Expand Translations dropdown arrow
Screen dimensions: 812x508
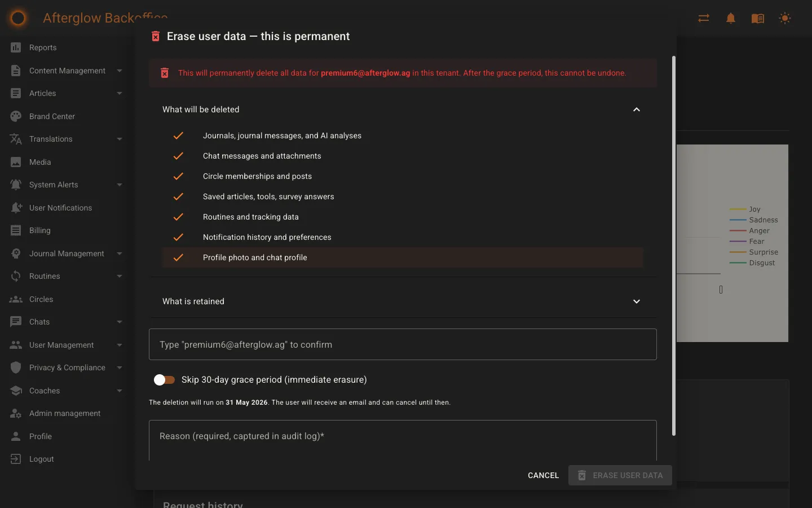pos(120,139)
